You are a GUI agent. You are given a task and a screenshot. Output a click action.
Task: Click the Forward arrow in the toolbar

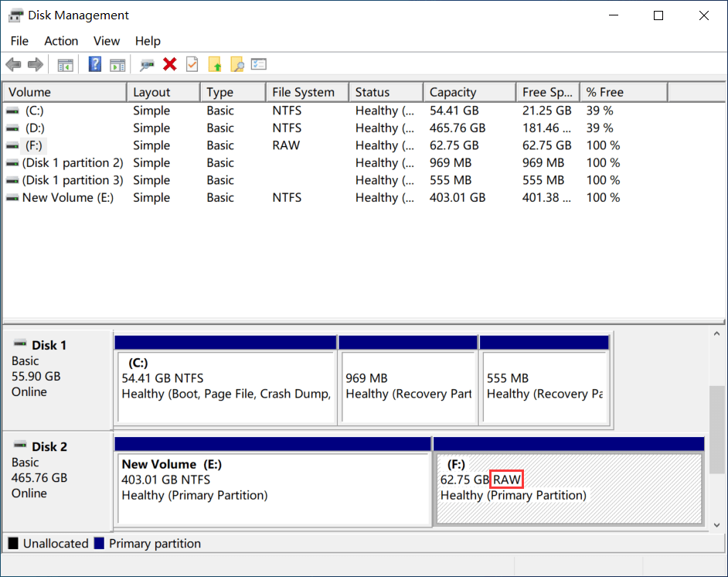click(x=35, y=65)
